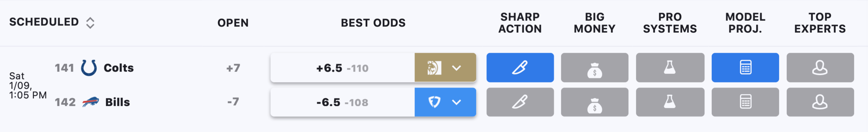Click the Bills model projection calculator icon

[745, 102]
